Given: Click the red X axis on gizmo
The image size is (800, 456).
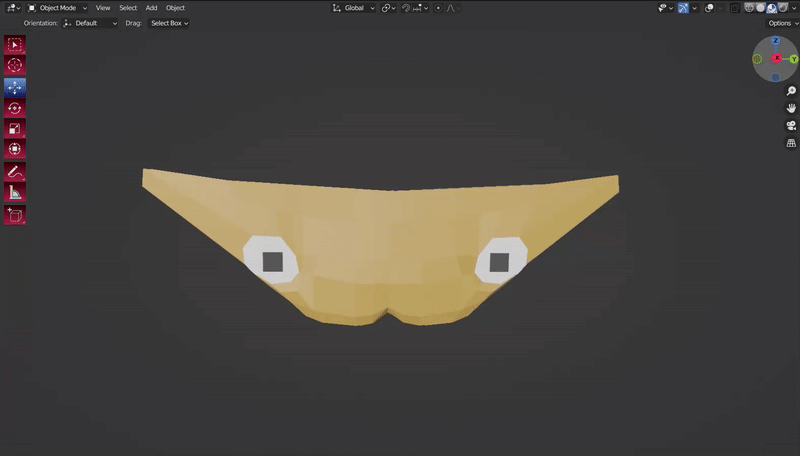Looking at the screenshot, I should pos(777,58).
